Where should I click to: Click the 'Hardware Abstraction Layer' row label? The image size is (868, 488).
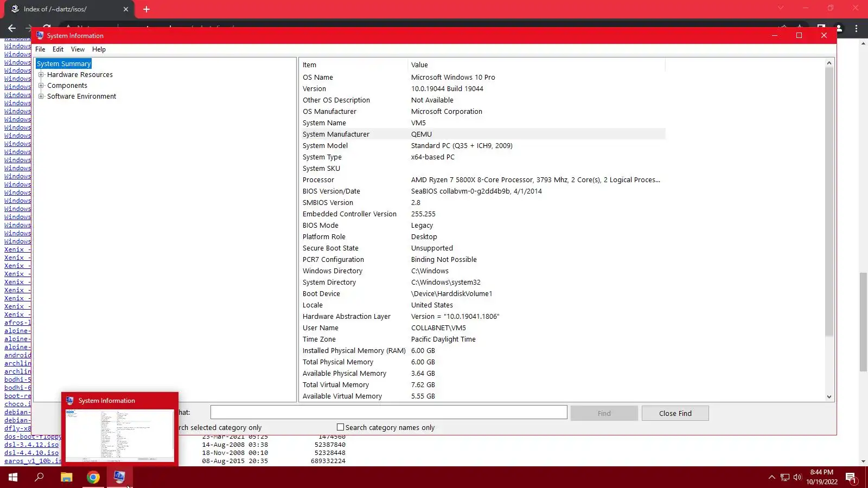tap(347, 317)
